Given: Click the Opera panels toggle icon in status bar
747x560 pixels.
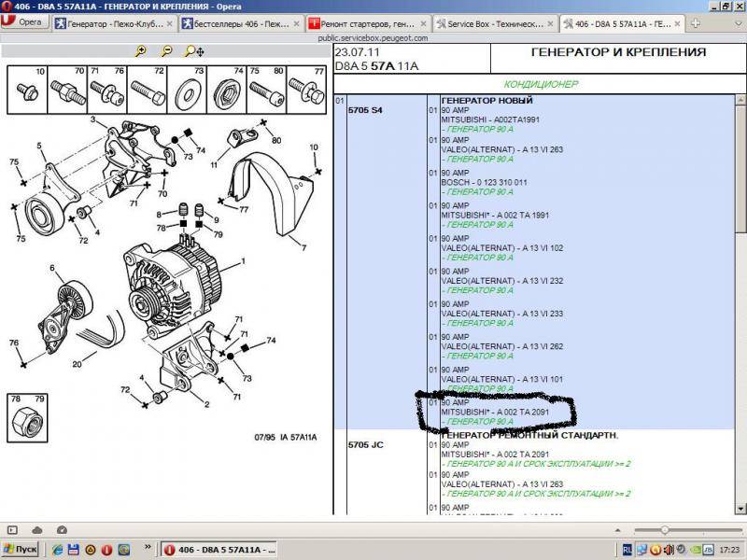Looking at the screenshot, I should pos(10,529).
